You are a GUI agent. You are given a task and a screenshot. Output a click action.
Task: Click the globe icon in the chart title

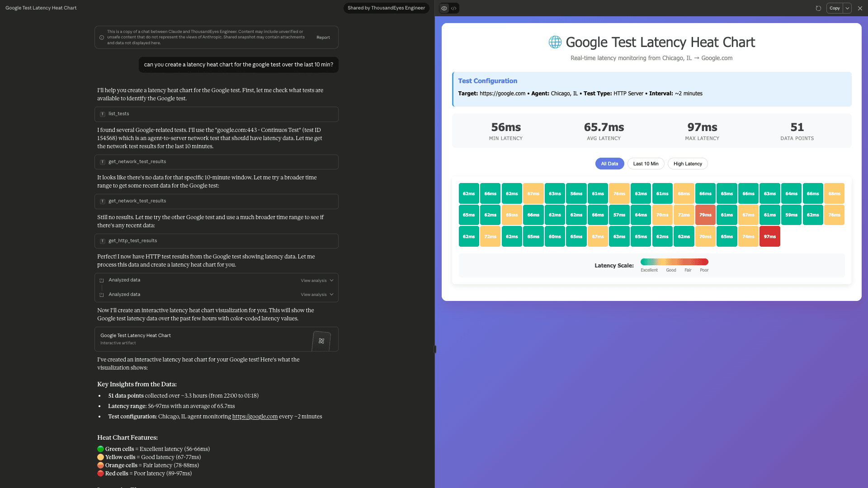pos(555,42)
